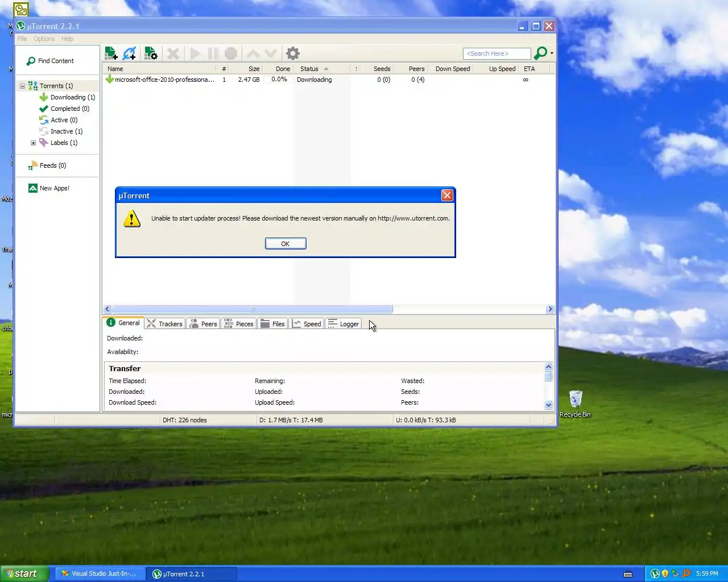Click the Move Up Queue arrow
The image size is (728, 582).
coord(253,53)
